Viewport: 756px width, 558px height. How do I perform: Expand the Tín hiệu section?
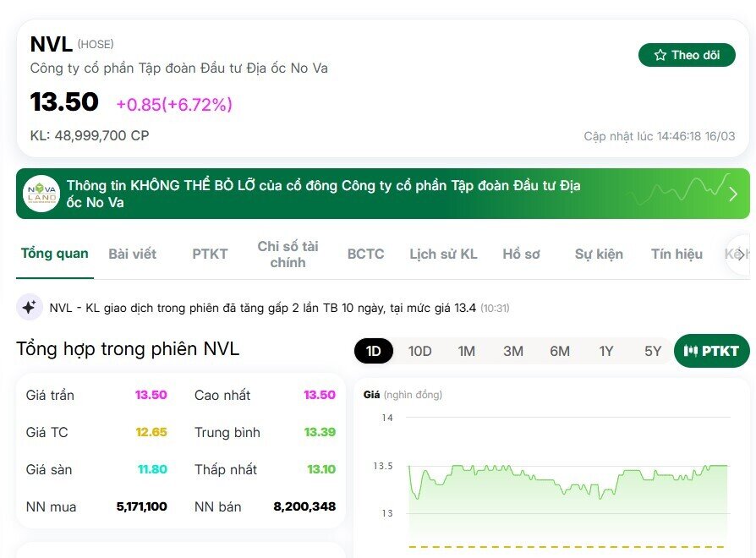(677, 254)
